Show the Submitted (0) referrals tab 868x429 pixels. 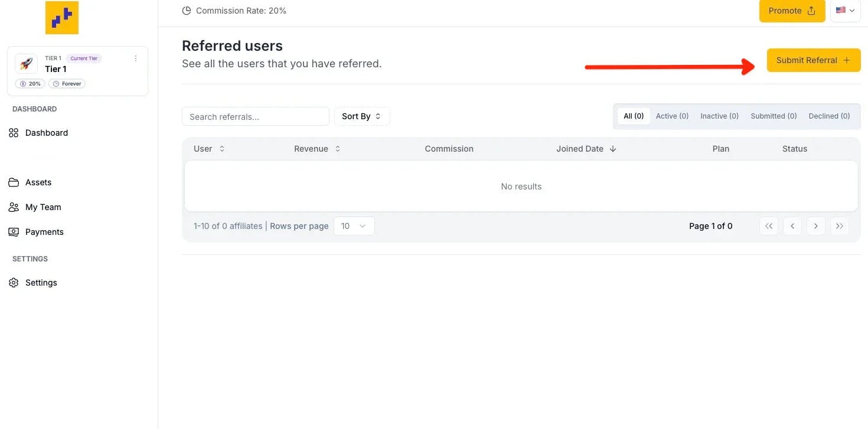774,116
